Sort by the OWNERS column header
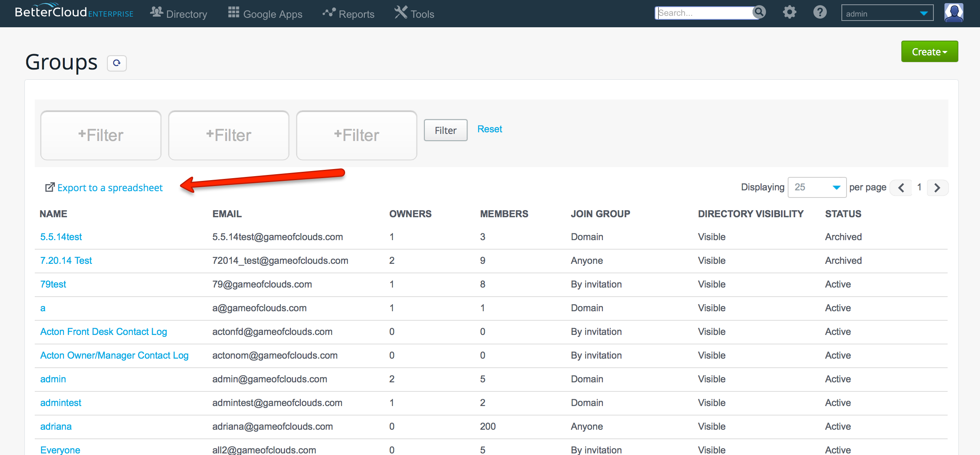Screen dimensions: 980x455 coord(410,214)
